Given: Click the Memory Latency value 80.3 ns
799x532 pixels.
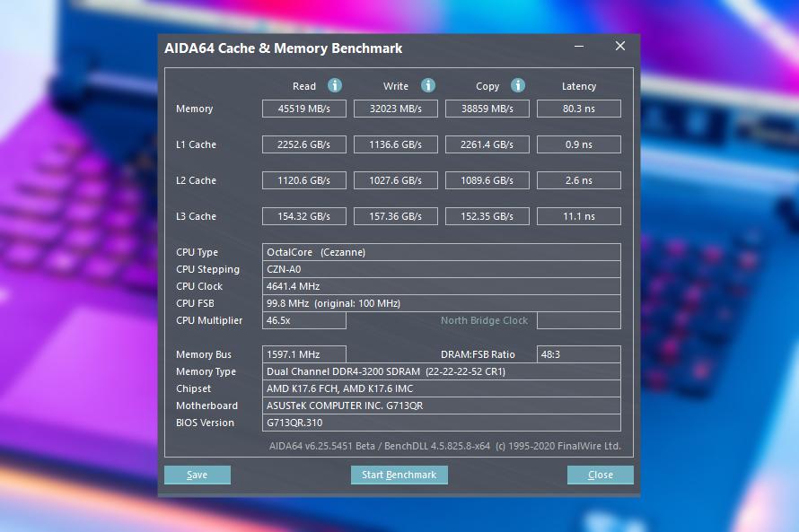Looking at the screenshot, I should (578, 108).
